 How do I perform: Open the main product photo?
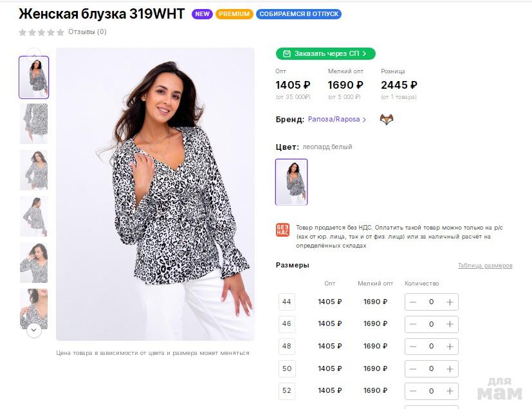pos(155,194)
